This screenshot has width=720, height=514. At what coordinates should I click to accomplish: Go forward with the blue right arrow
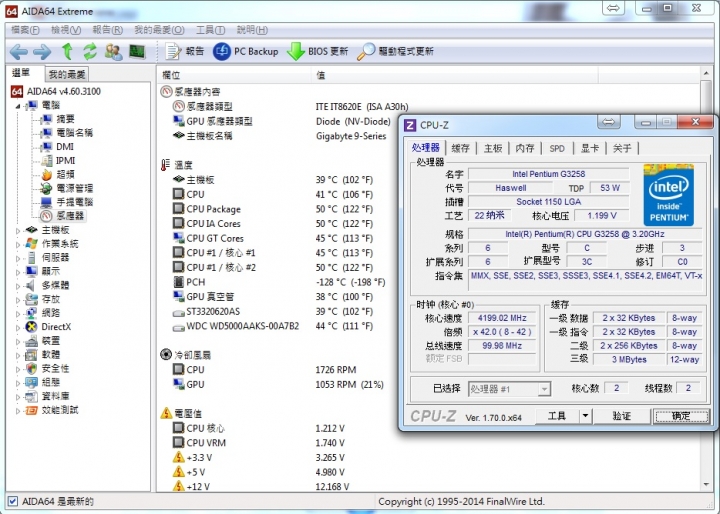pos(42,51)
